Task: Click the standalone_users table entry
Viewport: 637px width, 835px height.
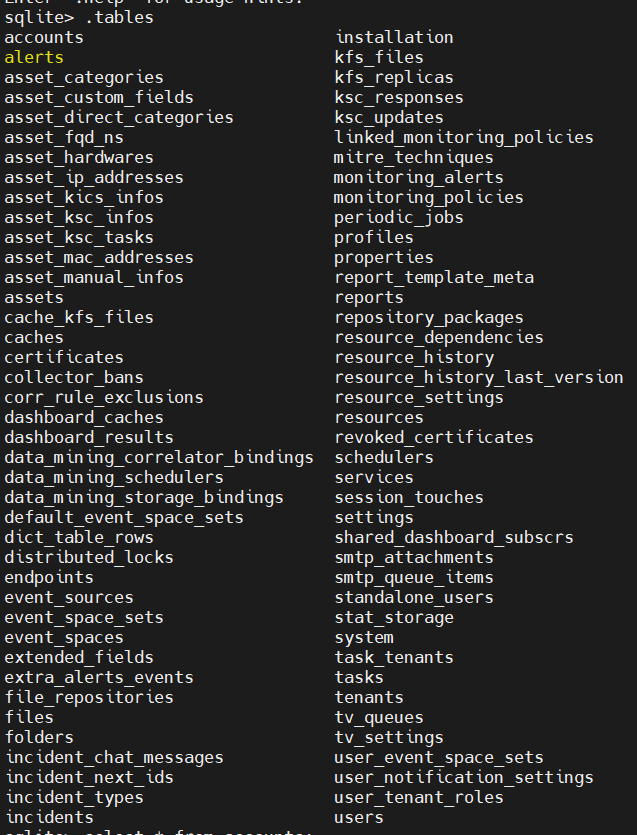Action: pyautogui.click(x=414, y=597)
